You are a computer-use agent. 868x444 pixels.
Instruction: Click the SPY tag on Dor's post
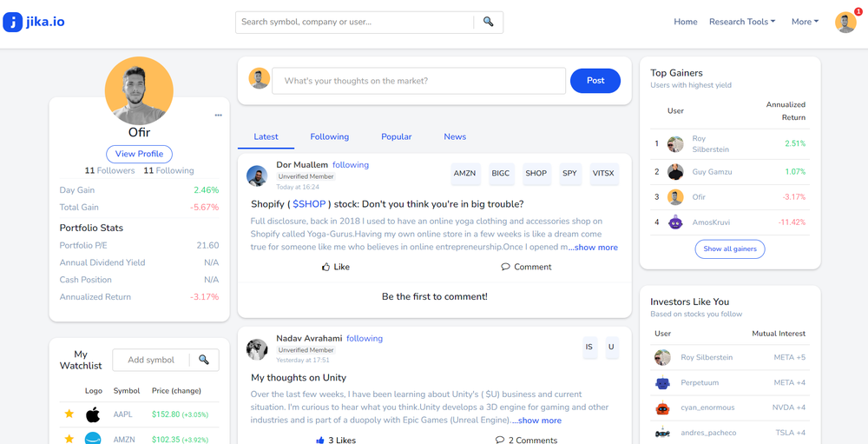click(569, 174)
